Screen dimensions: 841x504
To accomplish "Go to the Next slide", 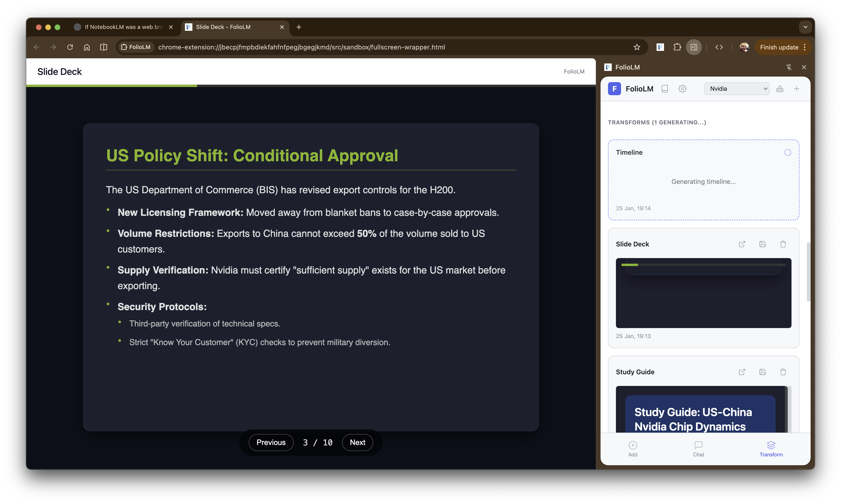I will coord(357,442).
